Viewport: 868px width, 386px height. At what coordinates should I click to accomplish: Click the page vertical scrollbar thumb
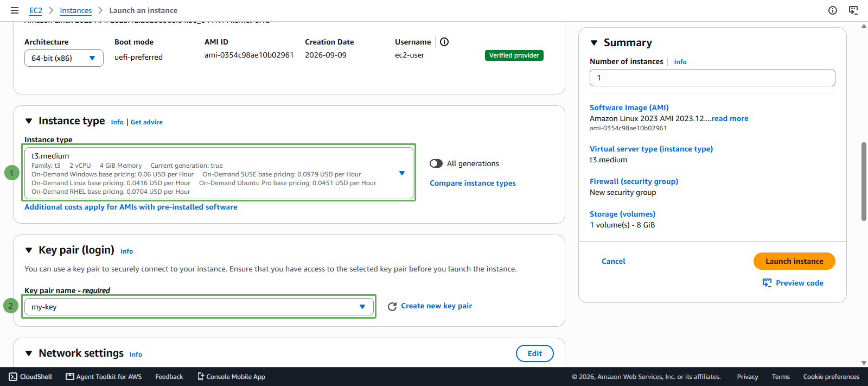pos(864,181)
